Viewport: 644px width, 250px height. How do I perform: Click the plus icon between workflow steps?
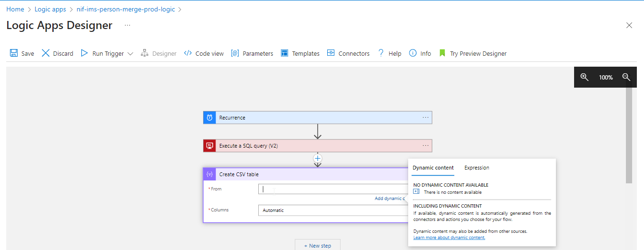318,158
